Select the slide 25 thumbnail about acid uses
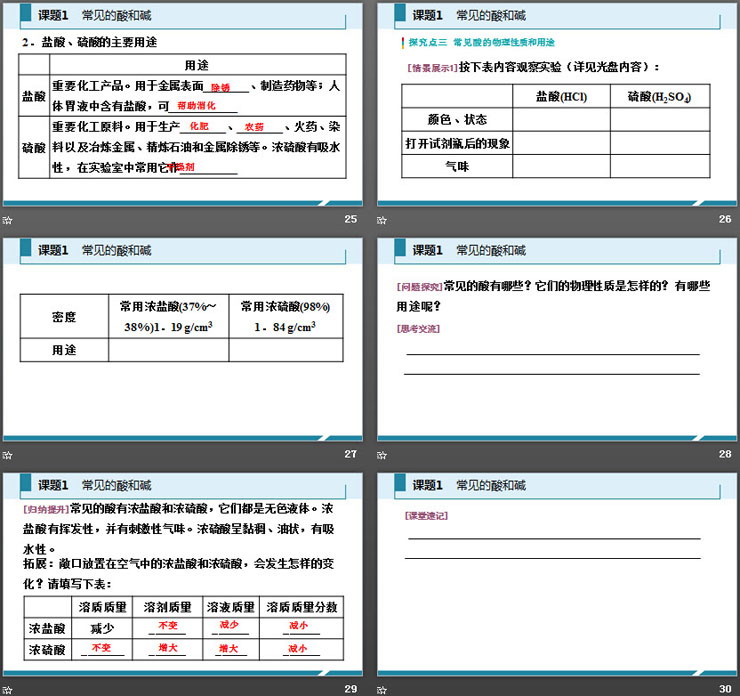This screenshot has height=696, width=740. [x=182, y=105]
